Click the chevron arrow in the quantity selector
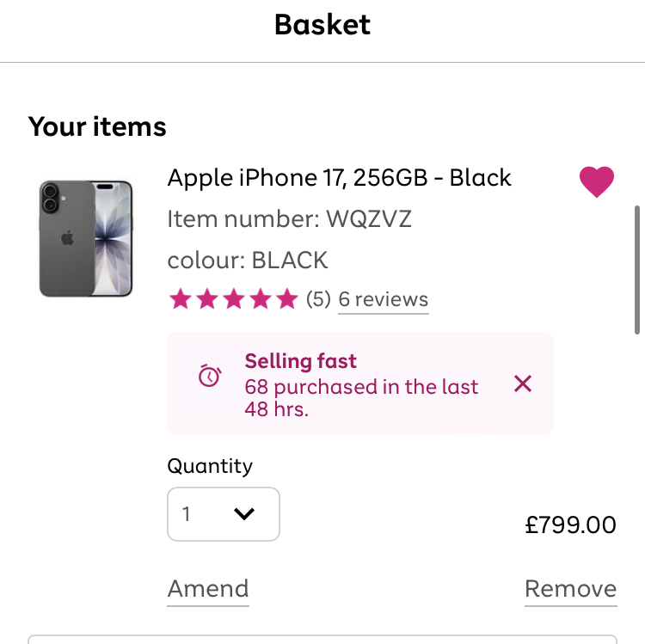Image resolution: width=645 pixels, height=644 pixels. (244, 514)
